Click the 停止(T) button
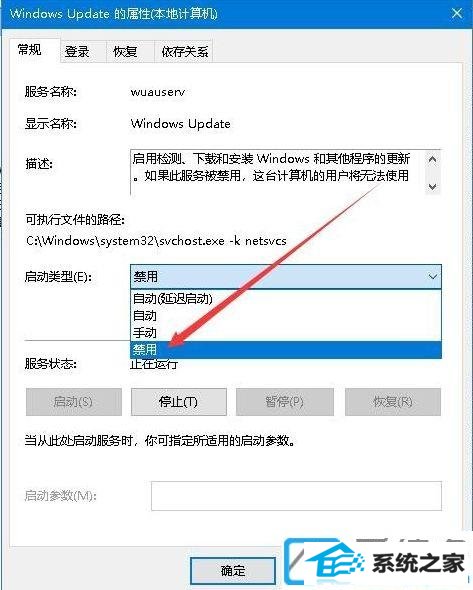Image resolution: width=473 pixels, height=590 pixels. tap(179, 402)
